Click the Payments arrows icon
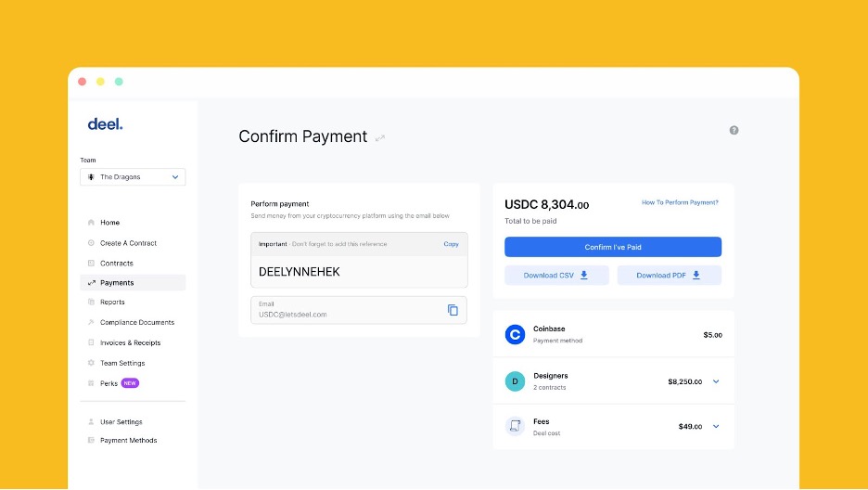Screen dimensions: 868x490 pyautogui.click(x=91, y=283)
